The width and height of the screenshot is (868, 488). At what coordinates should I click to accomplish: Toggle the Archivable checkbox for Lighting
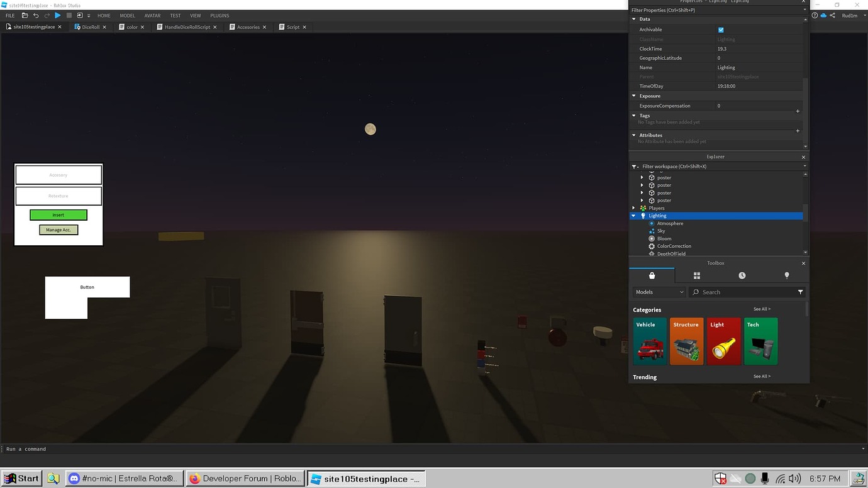(721, 29)
